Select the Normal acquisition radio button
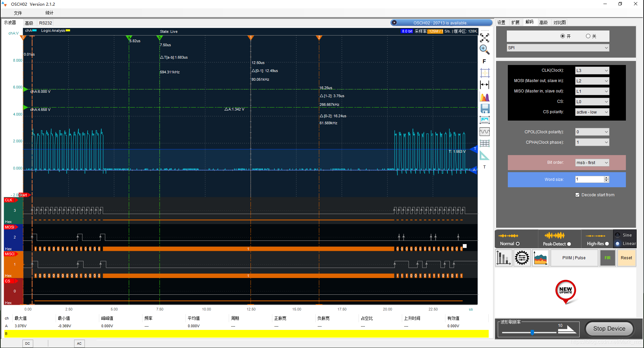 click(518, 244)
